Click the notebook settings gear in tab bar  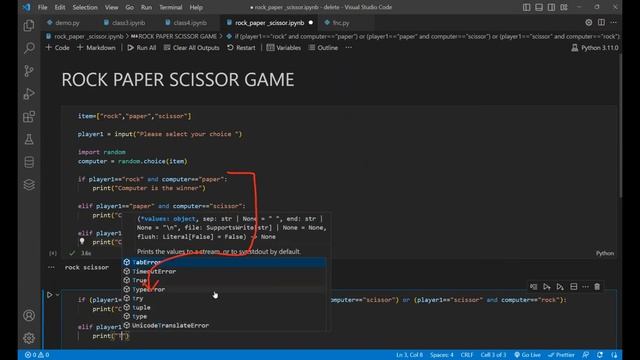[x=589, y=23]
